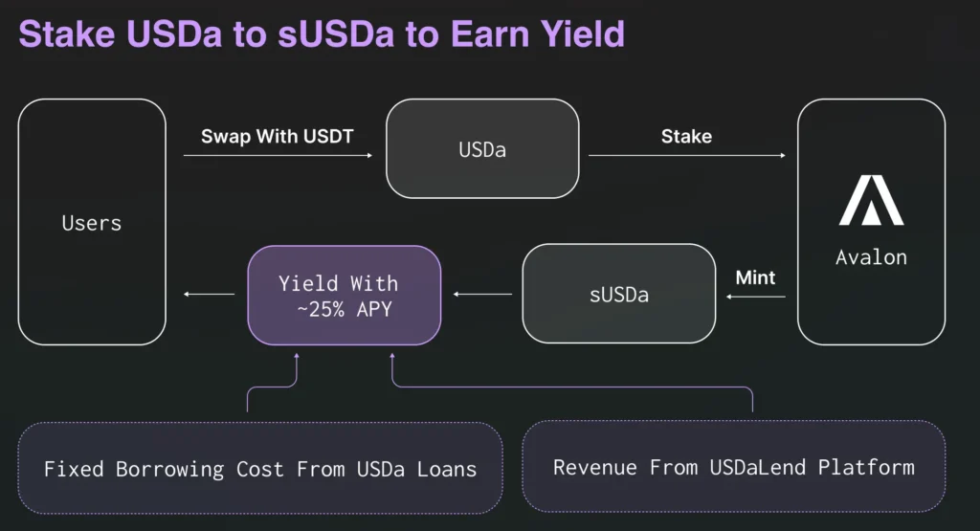Select Fixed Borrowing Cost From USDa Loans box

pos(260,469)
